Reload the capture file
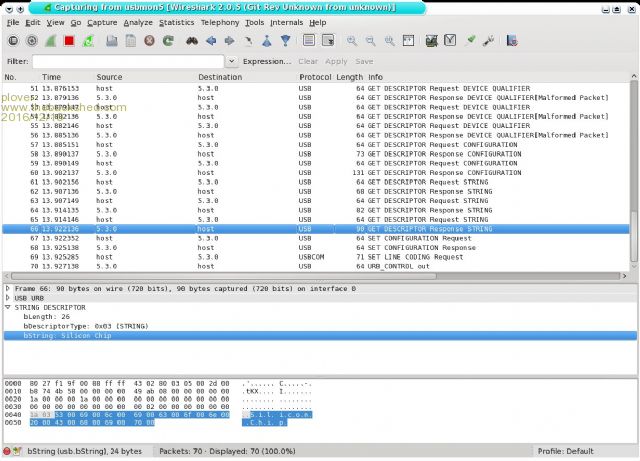The width and height of the screenshot is (640, 461). coord(168,41)
